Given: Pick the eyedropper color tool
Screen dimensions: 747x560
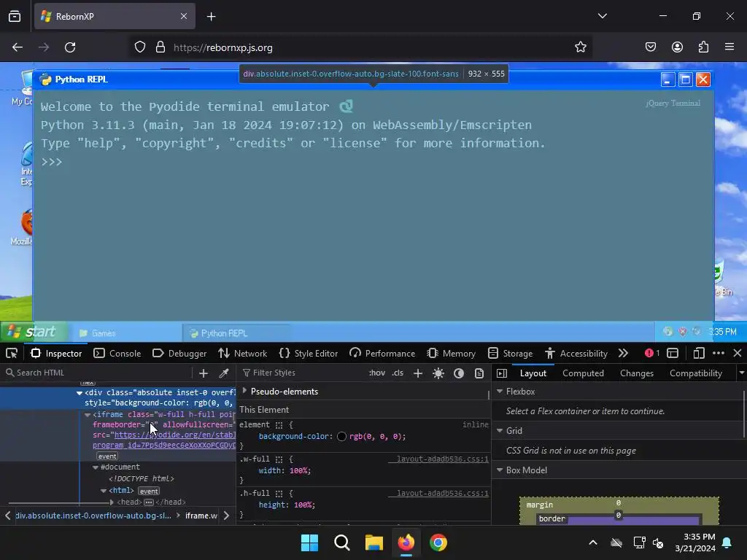Looking at the screenshot, I should pos(224,373).
